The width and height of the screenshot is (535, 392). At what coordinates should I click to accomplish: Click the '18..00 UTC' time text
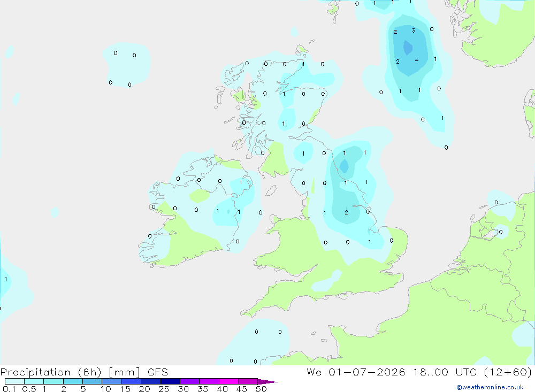tap(445, 372)
